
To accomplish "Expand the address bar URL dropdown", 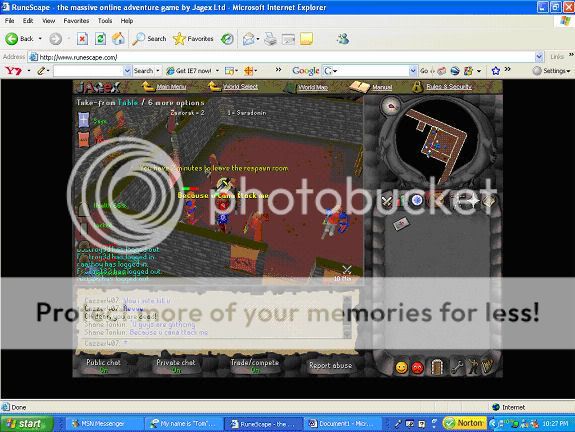I will click(x=539, y=57).
